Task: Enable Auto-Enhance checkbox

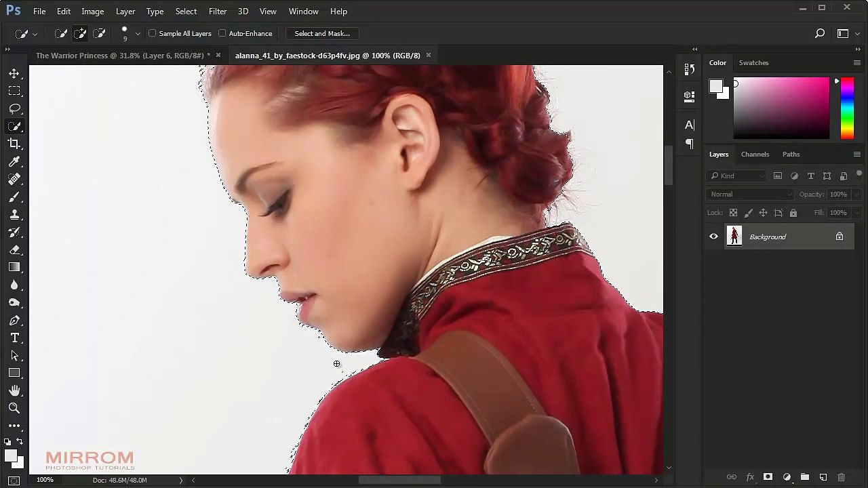Action: pos(222,33)
